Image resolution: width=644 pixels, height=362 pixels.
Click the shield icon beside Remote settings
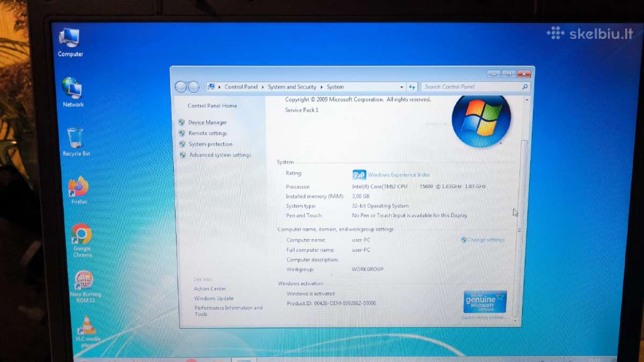[182, 133]
